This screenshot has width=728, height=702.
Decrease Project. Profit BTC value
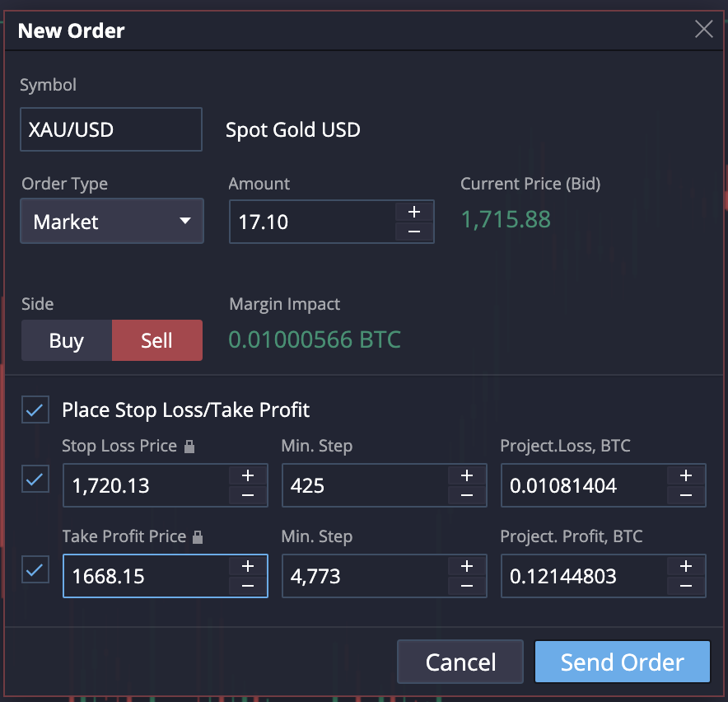tap(686, 586)
